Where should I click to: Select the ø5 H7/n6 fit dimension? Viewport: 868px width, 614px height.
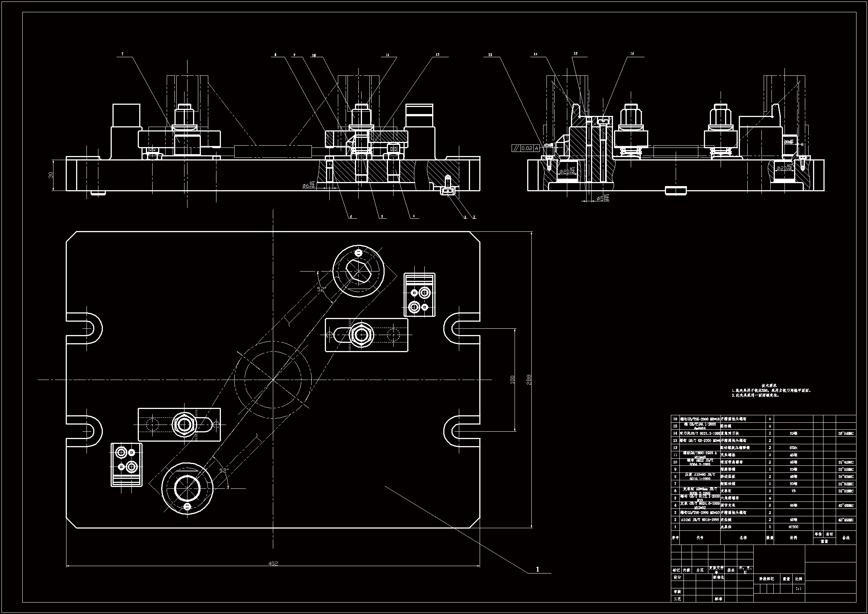603,198
